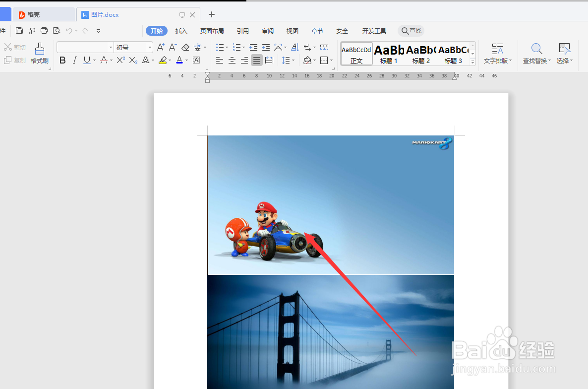Toggle justified alignment button

pos(257,60)
